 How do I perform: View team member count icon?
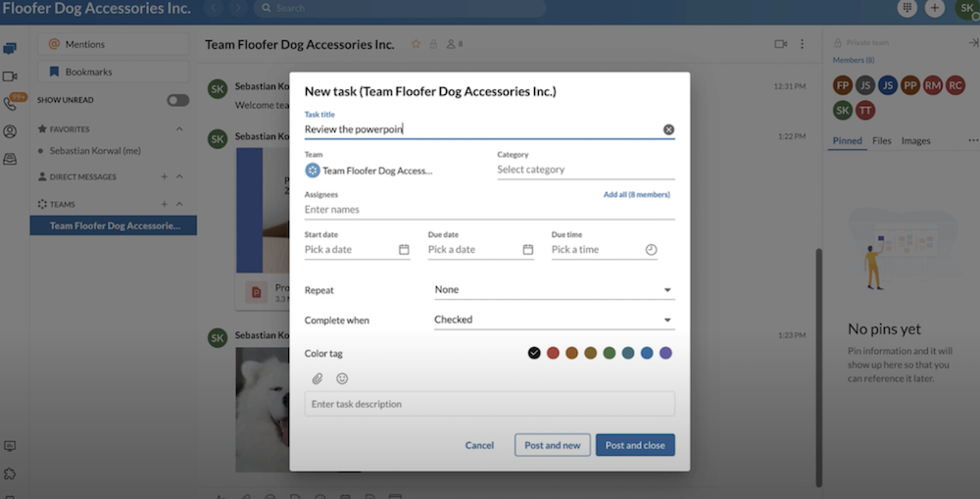[455, 44]
